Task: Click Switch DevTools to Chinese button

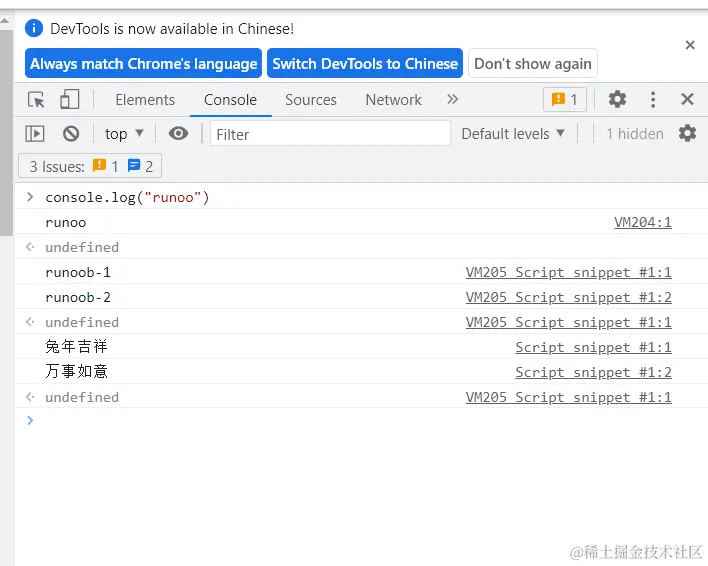Action: tap(365, 63)
